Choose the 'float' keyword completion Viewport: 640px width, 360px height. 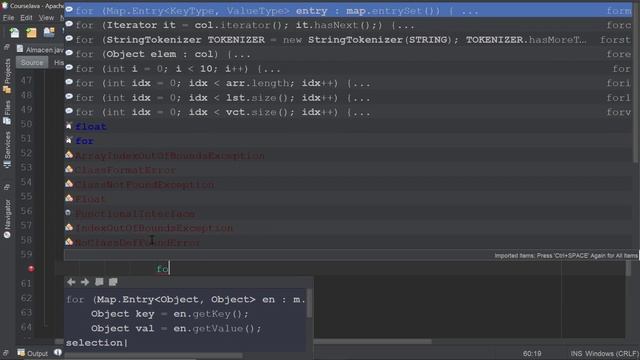coord(349,127)
